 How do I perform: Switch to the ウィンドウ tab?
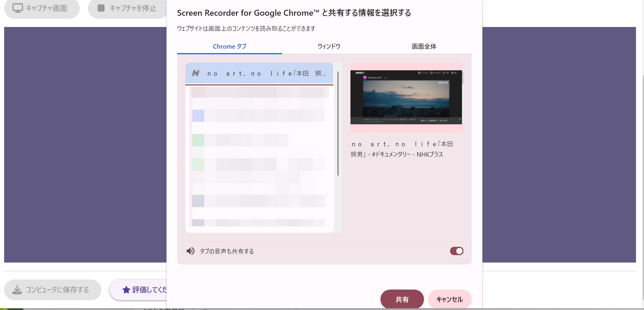pyautogui.click(x=329, y=46)
